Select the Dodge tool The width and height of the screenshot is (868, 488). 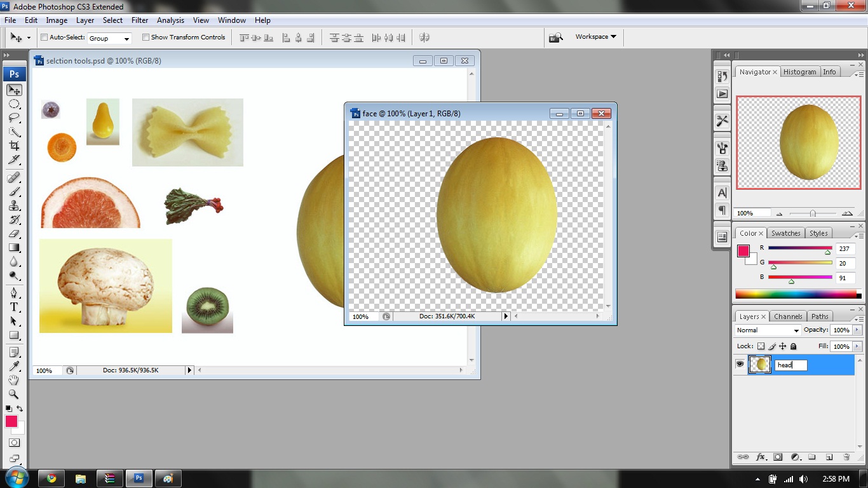(x=14, y=275)
